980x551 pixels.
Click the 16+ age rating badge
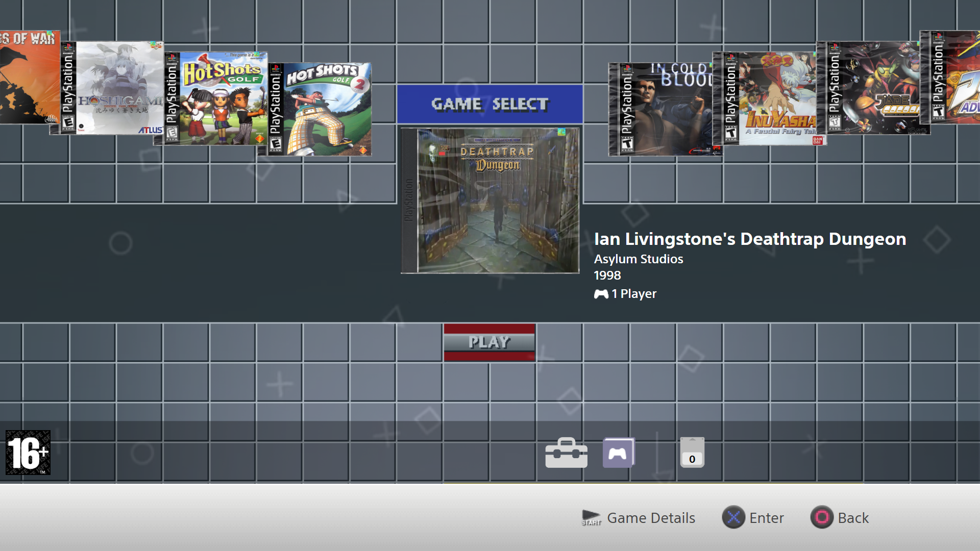pos(28,453)
